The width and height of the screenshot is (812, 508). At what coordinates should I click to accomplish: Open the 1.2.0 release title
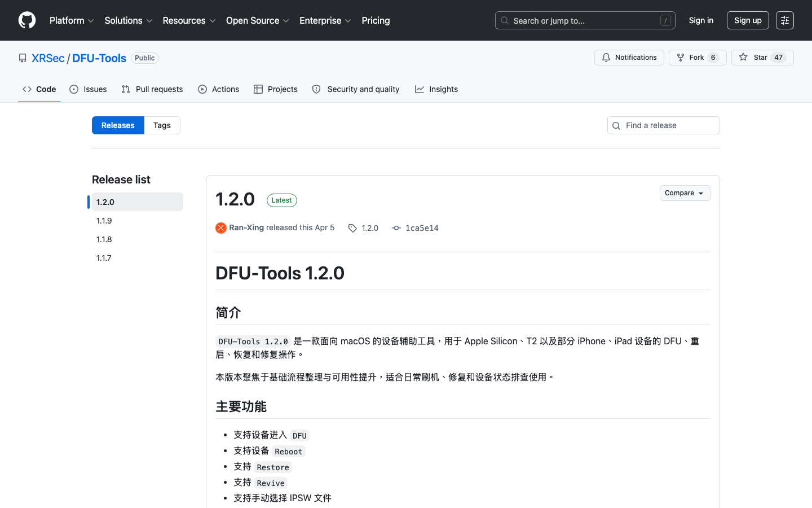pos(235,199)
